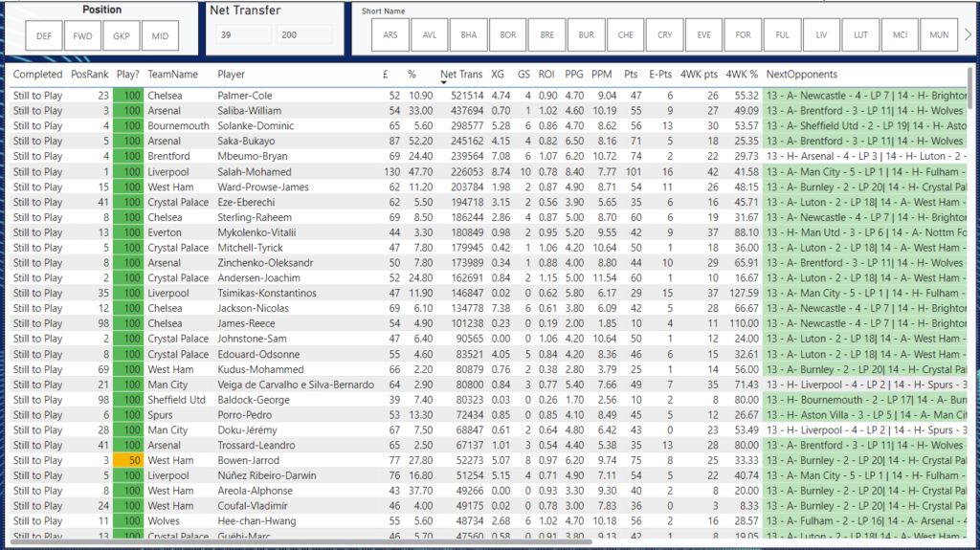Filter by MCI short name
The width and height of the screenshot is (980, 550).
tap(900, 35)
